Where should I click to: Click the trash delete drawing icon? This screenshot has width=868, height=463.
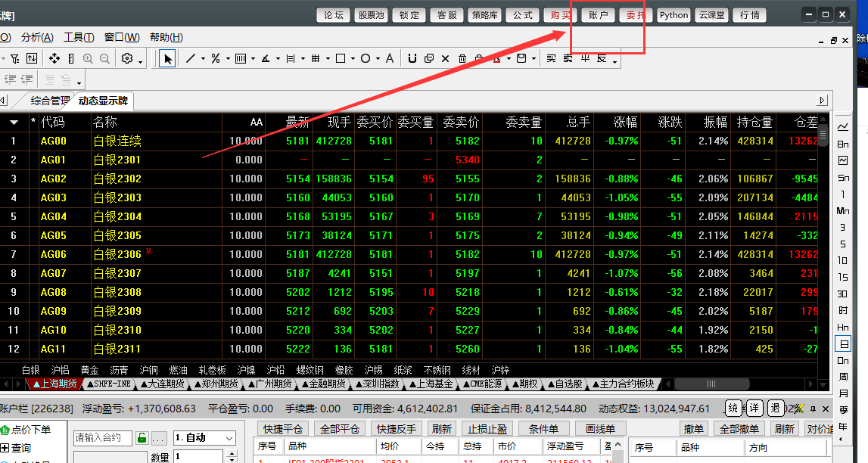point(463,58)
